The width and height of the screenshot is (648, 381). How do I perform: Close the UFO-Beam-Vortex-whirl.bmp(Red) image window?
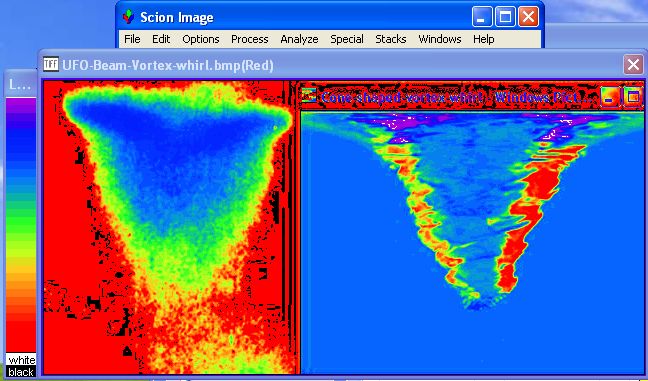tap(633, 65)
